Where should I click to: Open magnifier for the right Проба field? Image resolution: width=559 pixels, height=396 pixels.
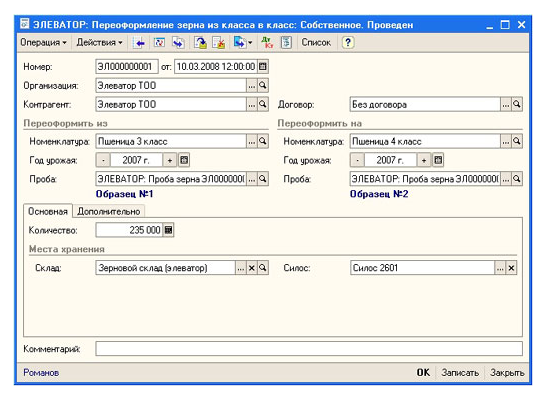(x=517, y=179)
